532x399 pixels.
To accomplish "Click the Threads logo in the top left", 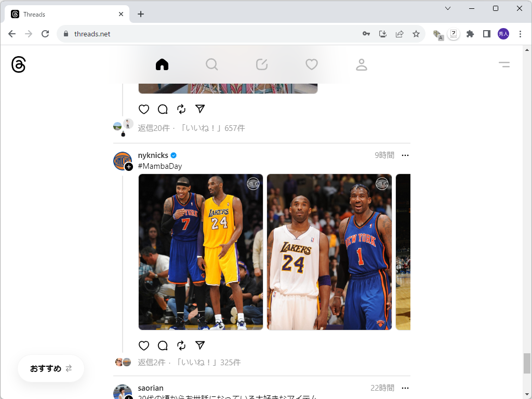I will (19, 64).
